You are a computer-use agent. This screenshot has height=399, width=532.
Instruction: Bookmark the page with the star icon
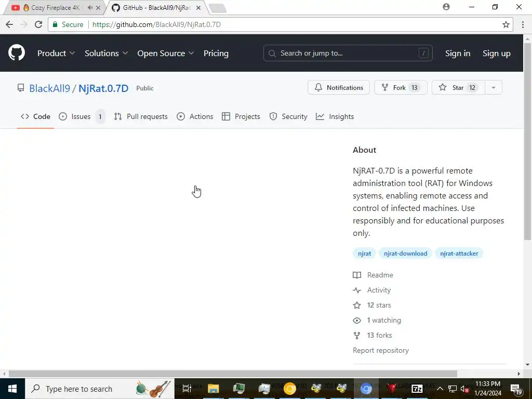(506, 24)
